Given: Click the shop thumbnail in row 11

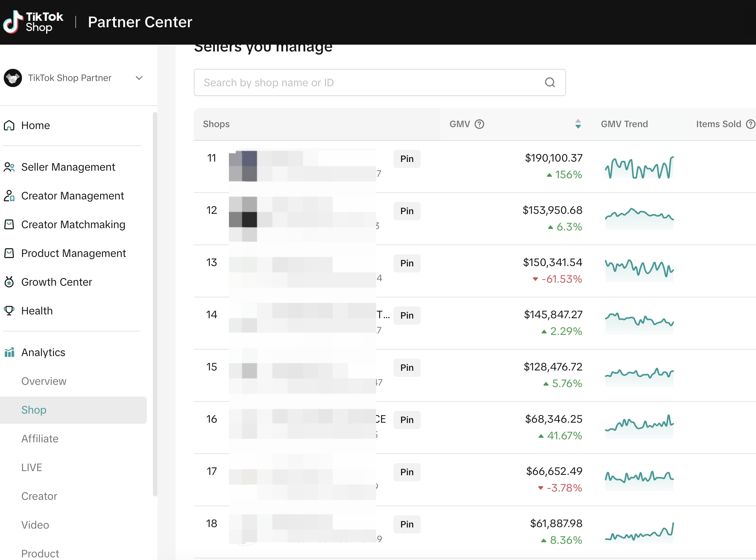Looking at the screenshot, I should tap(243, 166).
